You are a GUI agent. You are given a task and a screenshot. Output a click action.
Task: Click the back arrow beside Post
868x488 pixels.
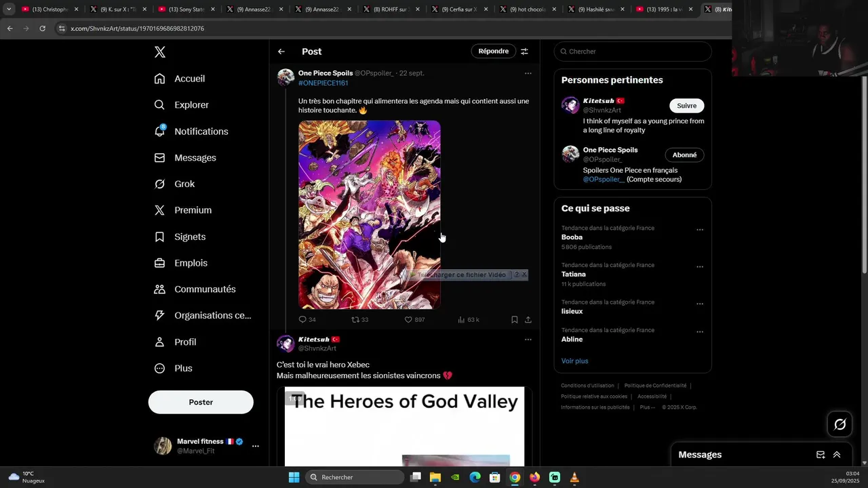281,52
